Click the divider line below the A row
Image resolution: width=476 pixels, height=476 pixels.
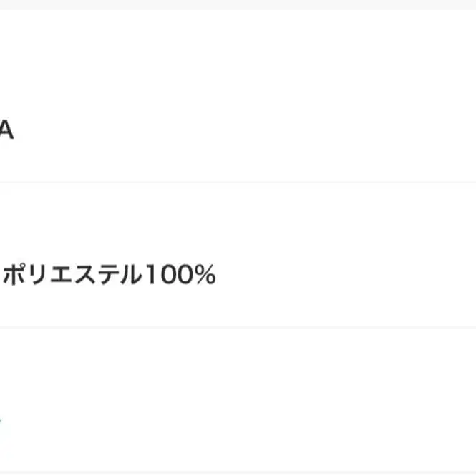[x=238, y=183]
